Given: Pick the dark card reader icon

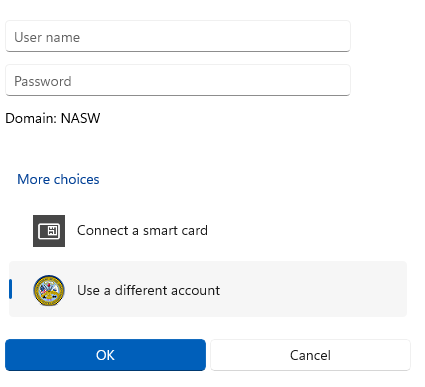Looking at the screenshot, I should [x=49, y=231].
